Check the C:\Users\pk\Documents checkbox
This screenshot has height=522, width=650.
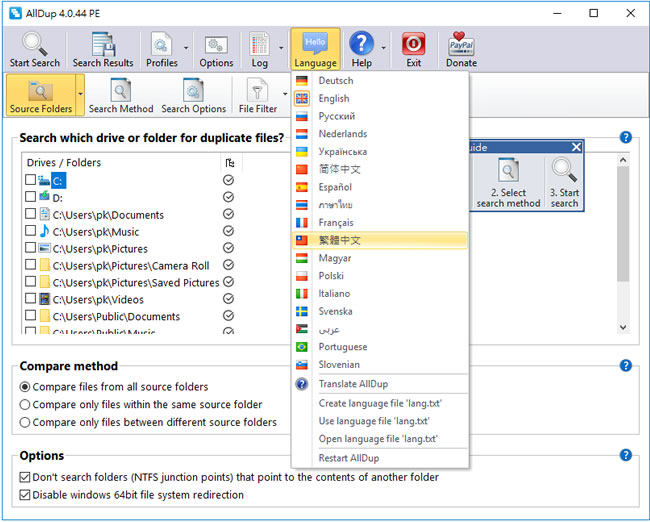30,214
